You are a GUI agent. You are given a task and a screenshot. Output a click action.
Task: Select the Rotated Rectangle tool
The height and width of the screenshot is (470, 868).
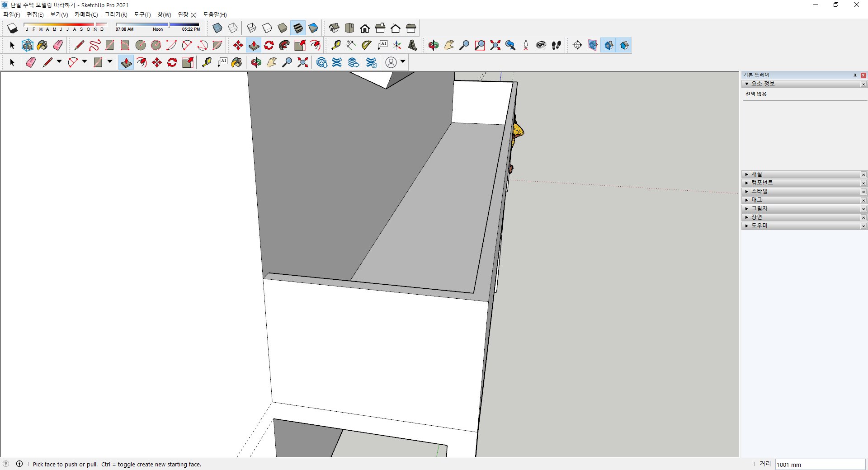(125, 45)
